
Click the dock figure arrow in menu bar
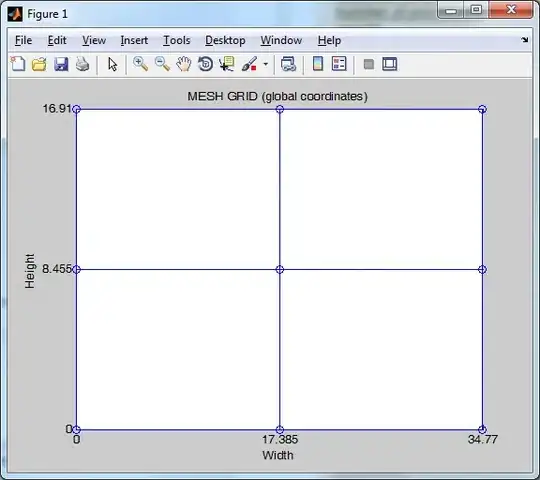[525, 40]
